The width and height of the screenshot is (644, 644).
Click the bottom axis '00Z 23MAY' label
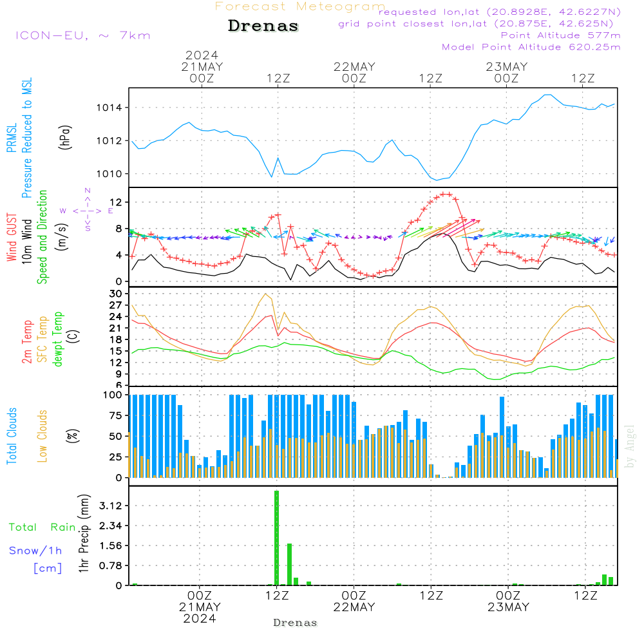click(509, 601)
